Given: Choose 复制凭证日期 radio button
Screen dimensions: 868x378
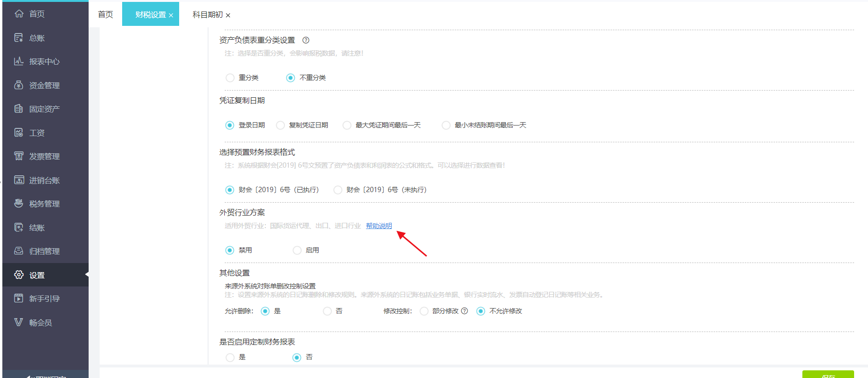Looking at the screenshot, I should [281, 125].
